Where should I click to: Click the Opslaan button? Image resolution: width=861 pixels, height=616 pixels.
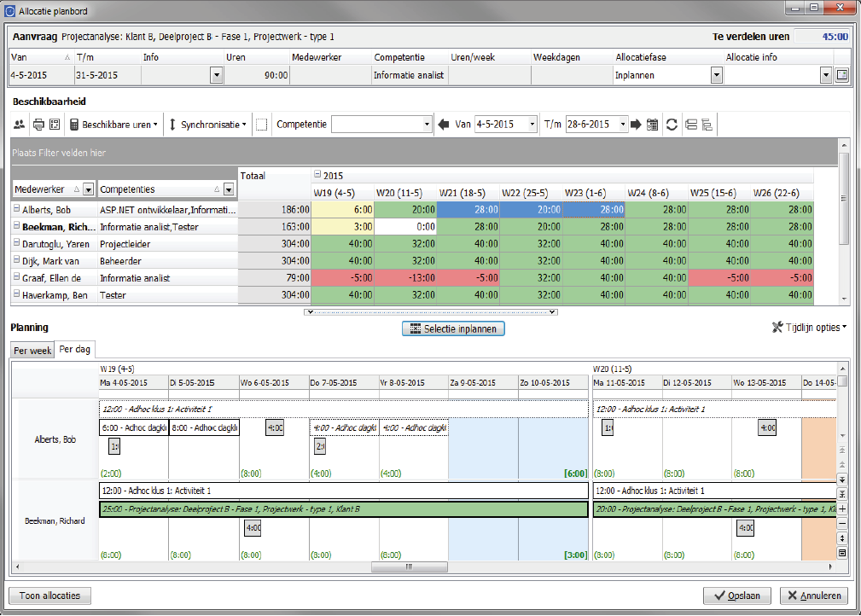pyautogui.click(x=737, y=596)
